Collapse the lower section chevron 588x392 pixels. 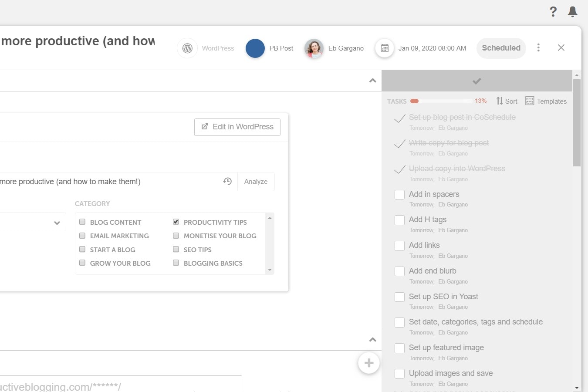372,340
